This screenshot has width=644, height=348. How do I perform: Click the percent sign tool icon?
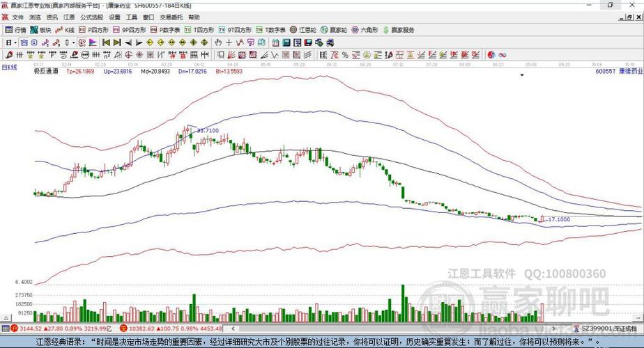[x=345, y=55]
